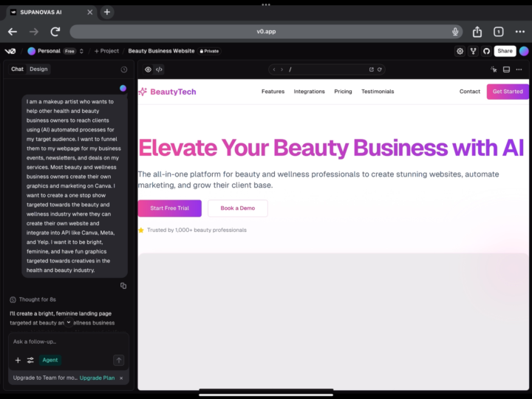Open chat history clock icon
Screen dimensions: 532x399
124,69
